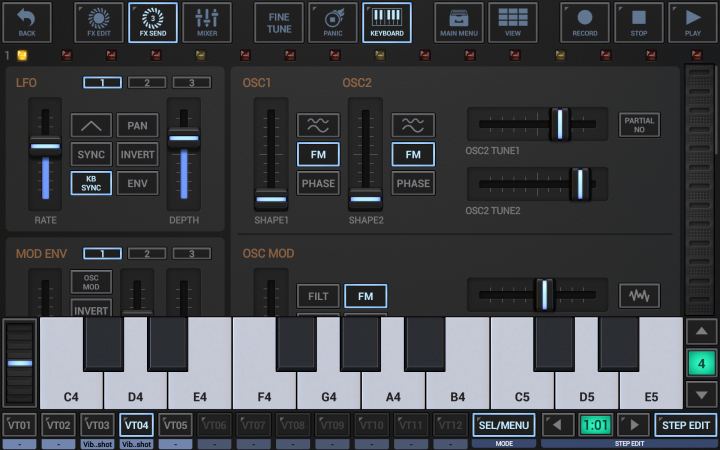The image size is (720, 450).
Task: Shift keyboard octave down arrow
Action: pyautogui.click(x=701, y=394)
